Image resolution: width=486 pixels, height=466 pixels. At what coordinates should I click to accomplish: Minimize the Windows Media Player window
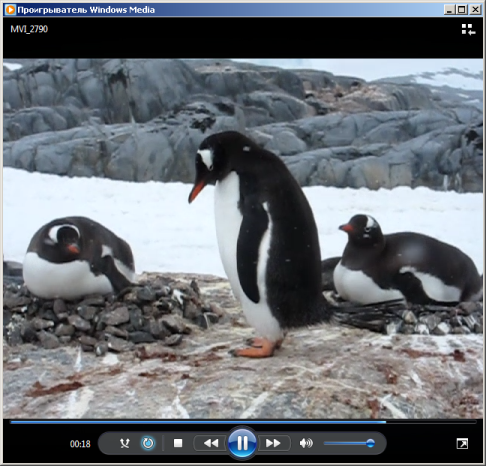click(x=449, y=10)
